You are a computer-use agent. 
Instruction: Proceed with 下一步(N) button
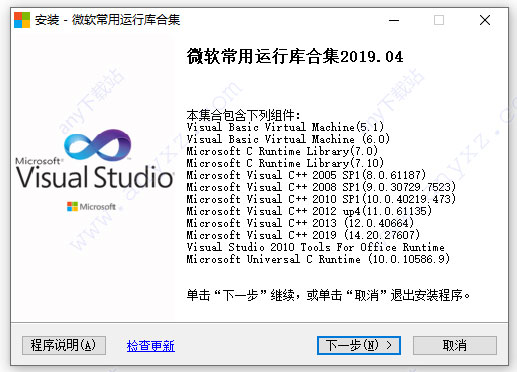[x=359, y=345]
